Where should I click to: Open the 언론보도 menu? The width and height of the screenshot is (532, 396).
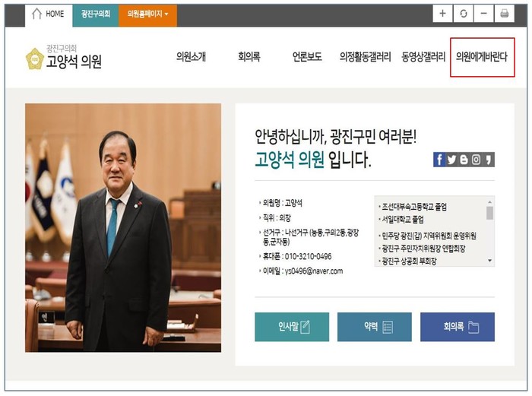tap(307, 57)
